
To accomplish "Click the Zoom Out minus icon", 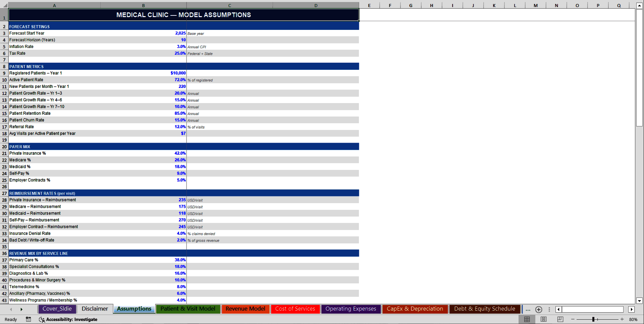I will coord(573,319).
